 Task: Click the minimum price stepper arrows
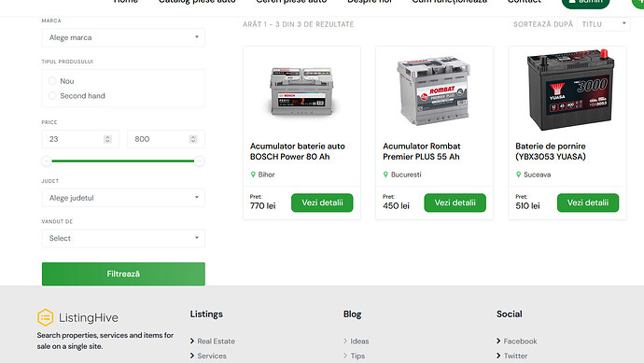(x=107, y=139)
